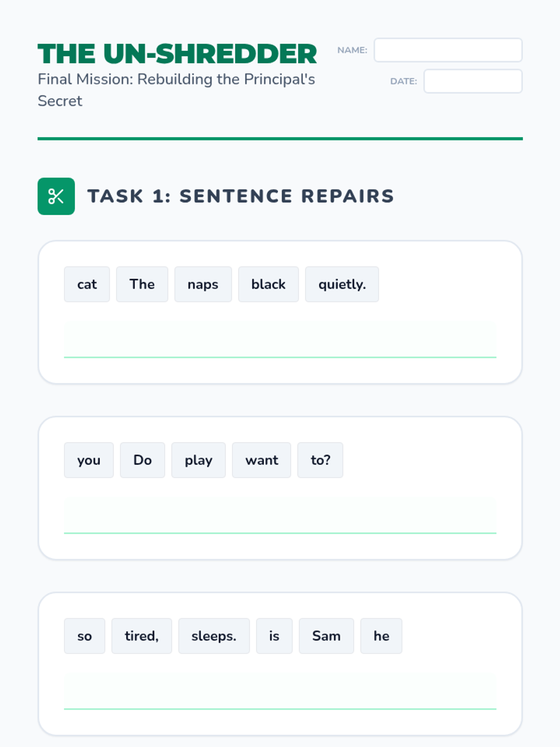Viewport: 560px width, 747px height.
Task: Click the Name input field
Action: click(x=448, y=50)
